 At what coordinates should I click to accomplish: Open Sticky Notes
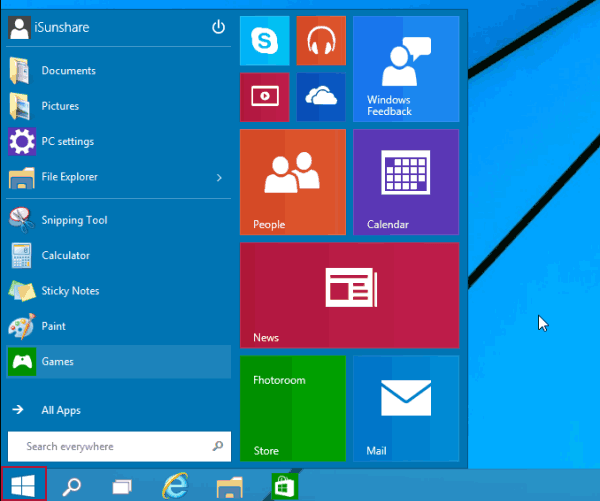click(x=119, y=291)
